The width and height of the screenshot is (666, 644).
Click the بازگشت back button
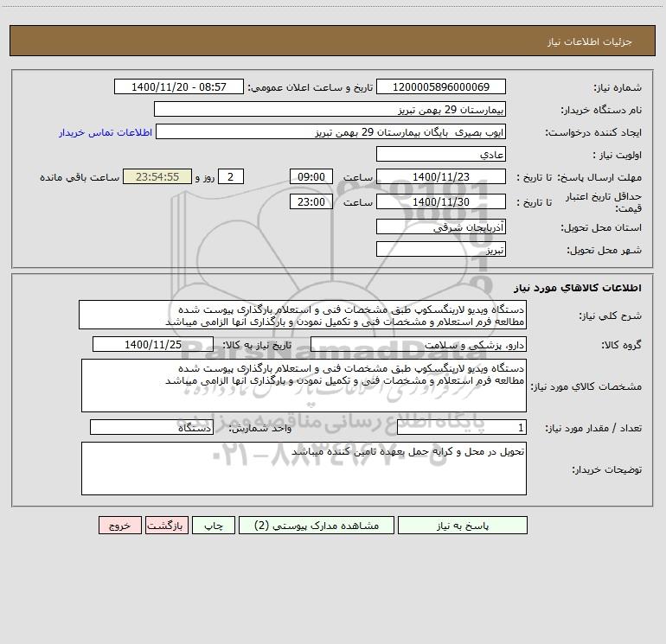tap(166, 526)
